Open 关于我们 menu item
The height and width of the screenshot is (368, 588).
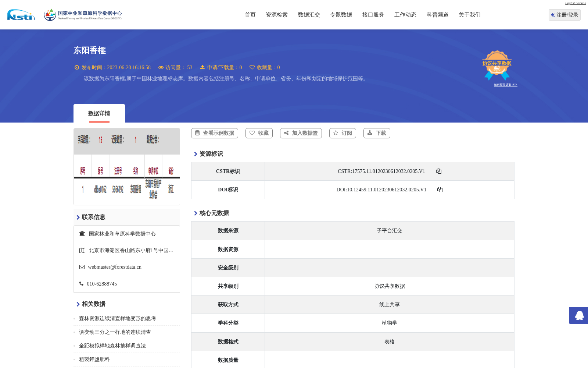coord(470,15)
